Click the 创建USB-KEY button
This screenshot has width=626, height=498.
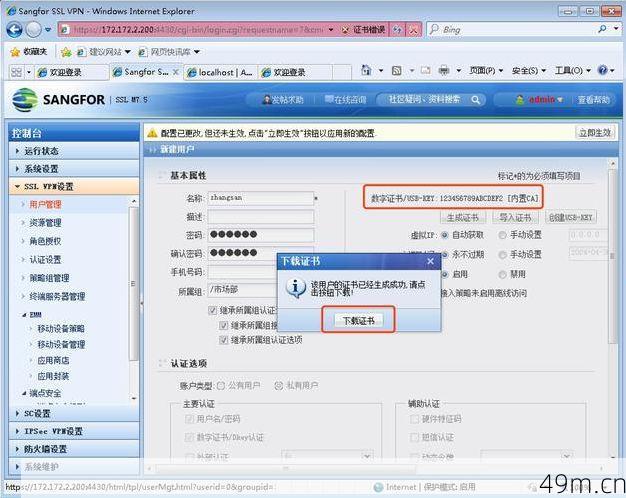tap(571, 218)
